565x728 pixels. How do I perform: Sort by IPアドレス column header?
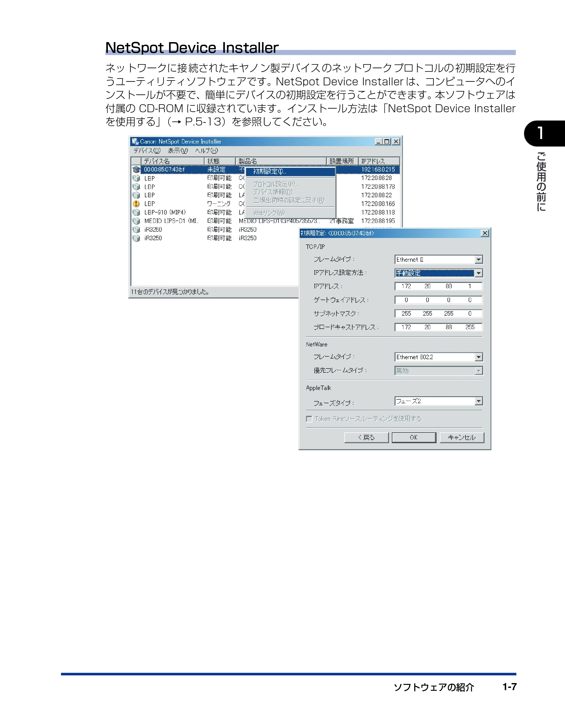[379, 161]
